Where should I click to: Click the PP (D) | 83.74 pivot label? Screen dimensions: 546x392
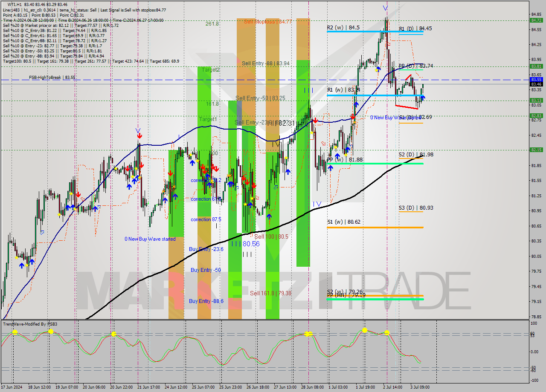coord(416,66)
